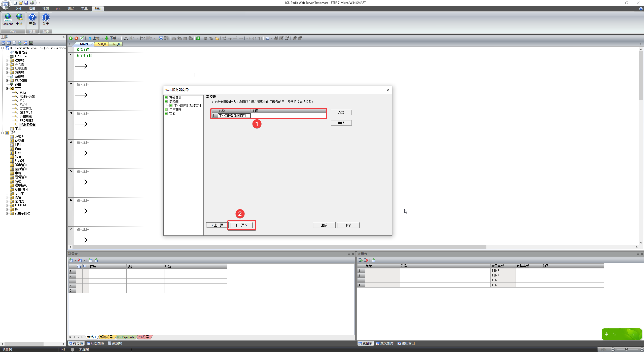Toggle the 完成 checkbox in wizard tree

166,114
